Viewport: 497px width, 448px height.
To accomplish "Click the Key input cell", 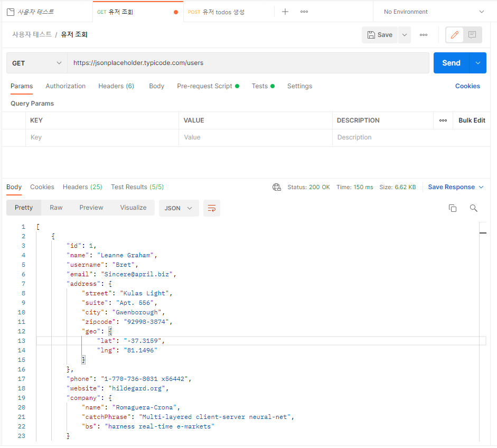I will [102, 137].
